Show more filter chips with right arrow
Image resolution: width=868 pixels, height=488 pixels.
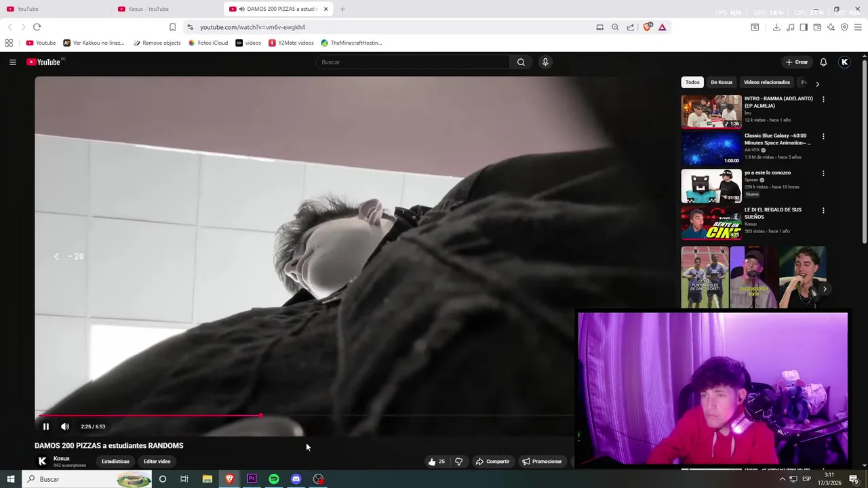coord(817,84)
